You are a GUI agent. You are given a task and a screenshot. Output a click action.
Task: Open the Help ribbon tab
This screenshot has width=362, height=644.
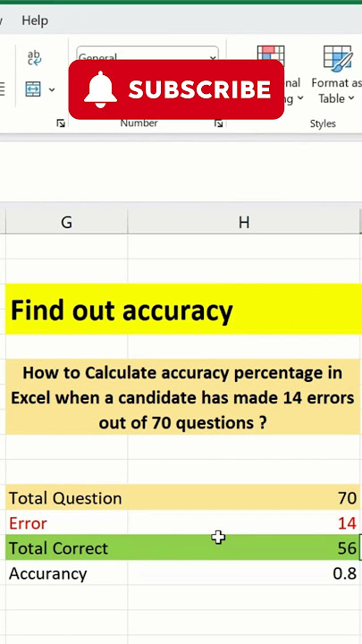35,21
